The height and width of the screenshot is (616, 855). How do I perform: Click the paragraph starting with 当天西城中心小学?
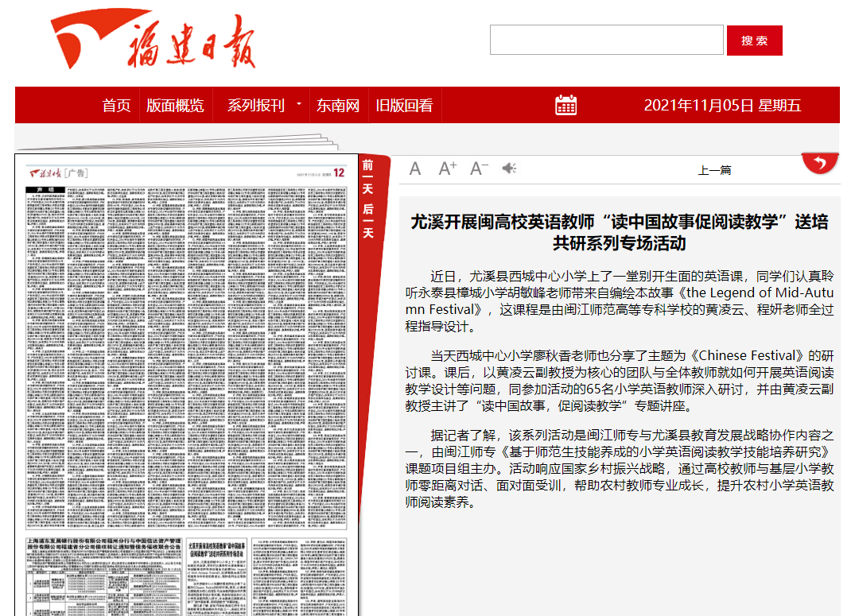(x=620, y=381)
